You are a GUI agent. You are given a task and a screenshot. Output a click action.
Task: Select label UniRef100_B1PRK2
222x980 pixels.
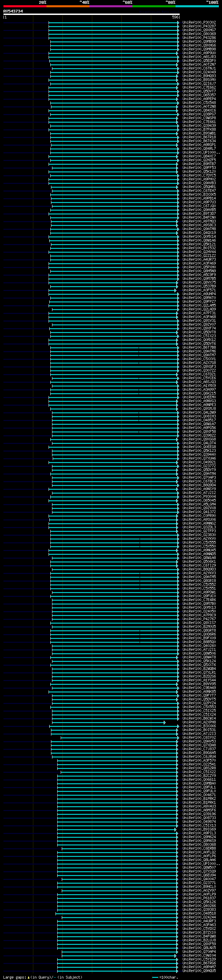199,799
